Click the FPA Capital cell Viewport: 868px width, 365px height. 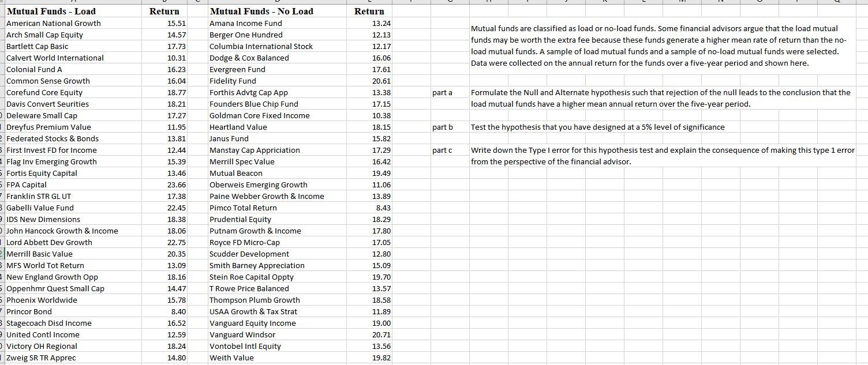pyautogui.click(x=72, y=185)
